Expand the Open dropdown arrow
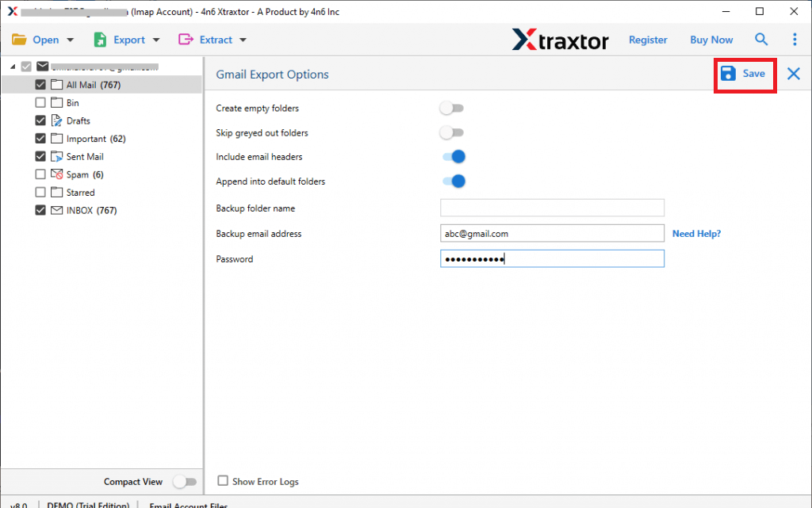The height and width of the screenshot is (508, 812). click(x=71, y=40)
